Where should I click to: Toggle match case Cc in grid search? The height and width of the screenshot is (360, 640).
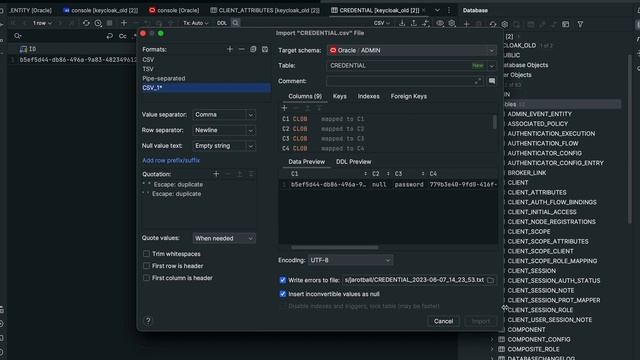pyautogui.click(x=122, y=36)
